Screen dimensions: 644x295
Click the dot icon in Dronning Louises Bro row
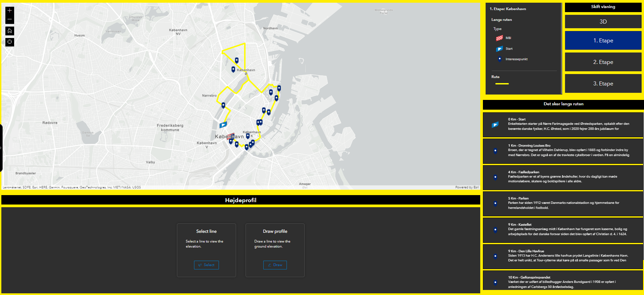tap(495, 151)
